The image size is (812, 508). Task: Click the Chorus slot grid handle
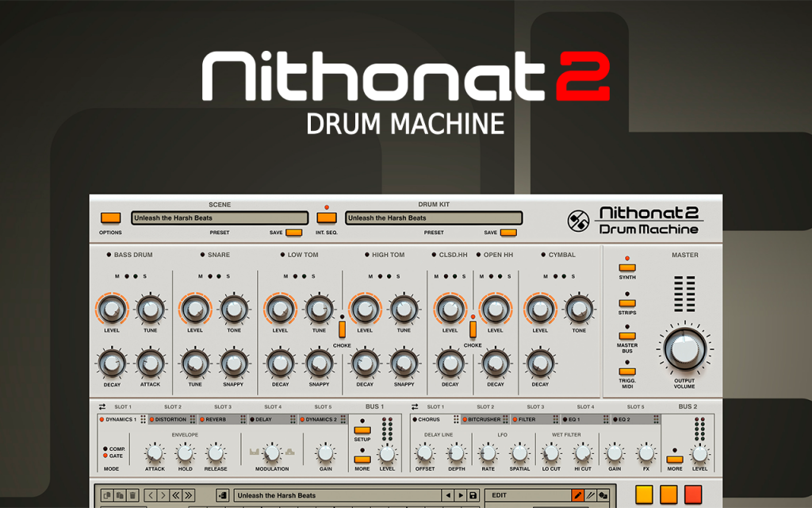[x=456, y=419]
